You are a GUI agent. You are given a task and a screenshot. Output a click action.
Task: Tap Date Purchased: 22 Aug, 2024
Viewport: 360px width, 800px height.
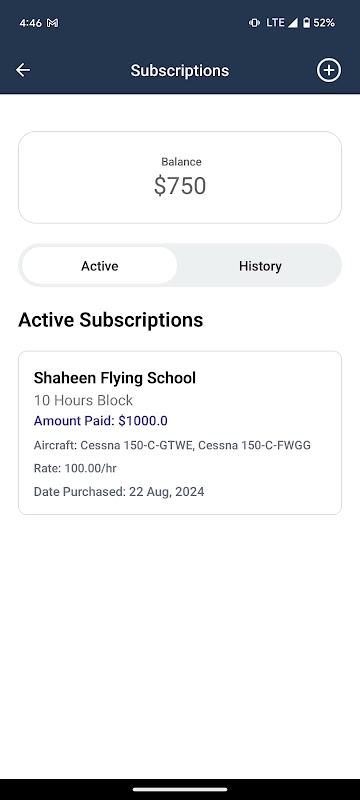click(x=119, y=492)
